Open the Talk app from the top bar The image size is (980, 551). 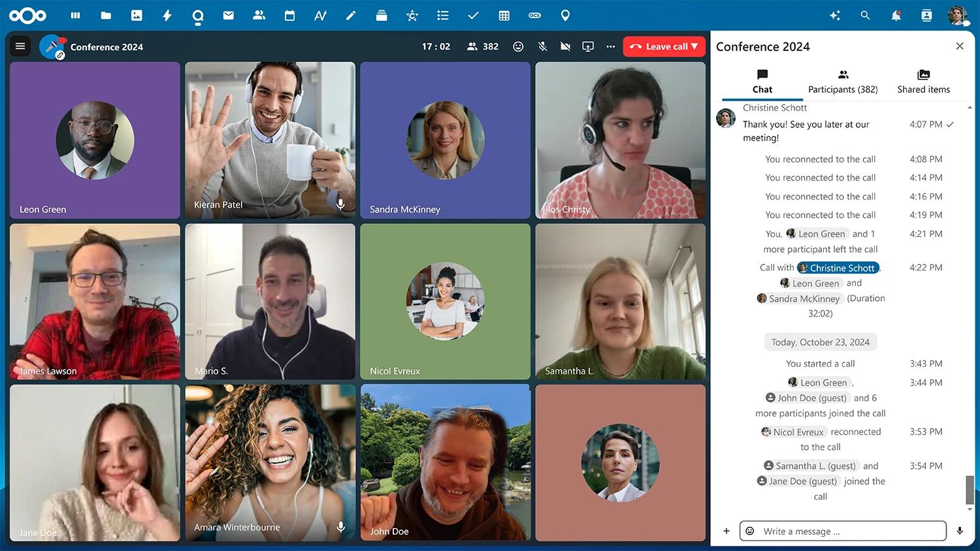[197, 15]
